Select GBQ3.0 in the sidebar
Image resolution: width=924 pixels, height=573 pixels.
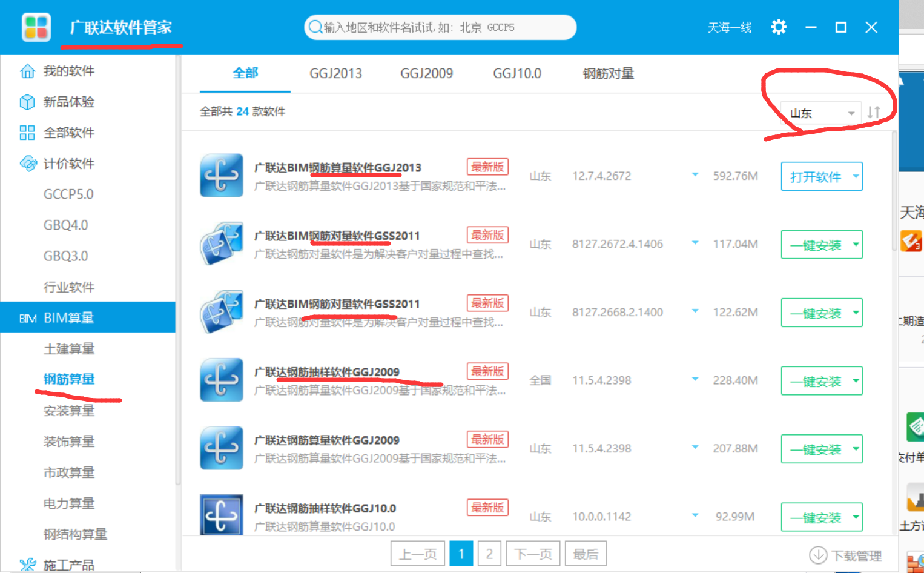coord(66,256)
